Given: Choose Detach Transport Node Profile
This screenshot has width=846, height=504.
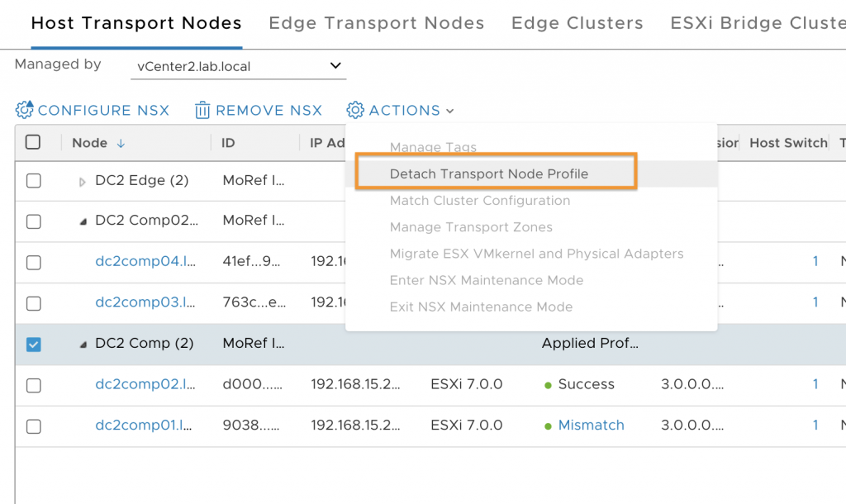Looking at the screenshot, I should 489,174.
